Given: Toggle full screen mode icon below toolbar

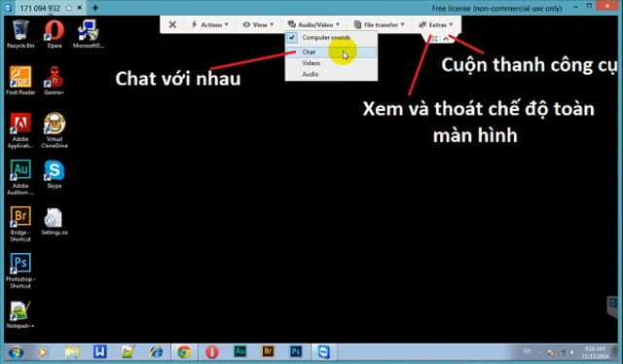Looking at the screenshot, I should (x=435, y=39).
